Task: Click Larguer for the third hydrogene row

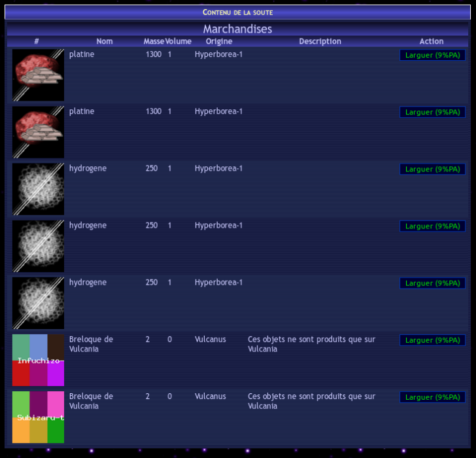Action: point(432,283)
